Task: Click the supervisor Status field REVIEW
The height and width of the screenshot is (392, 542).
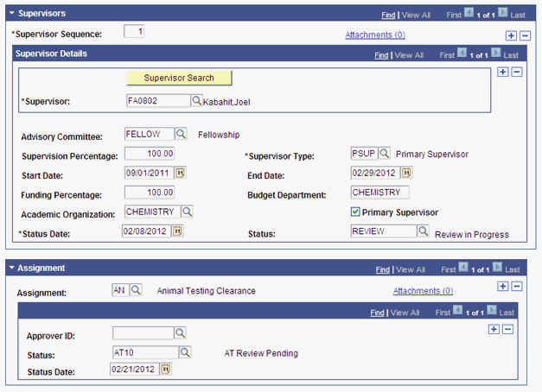Action: point(384,231)
